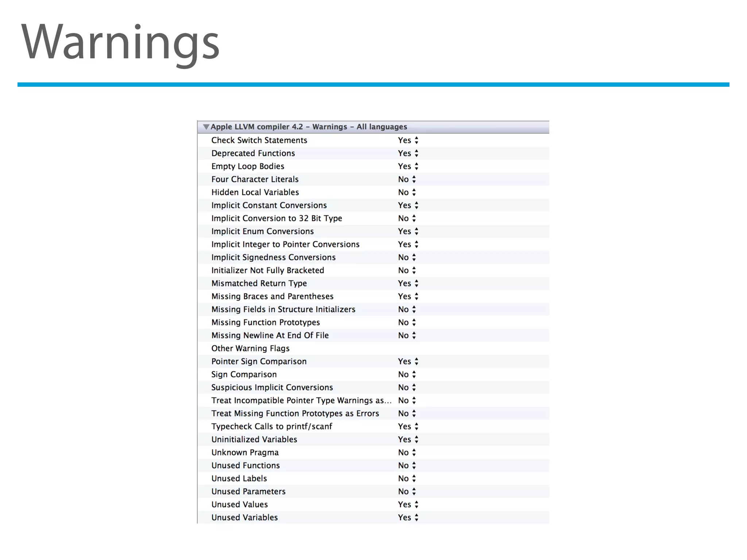This screenshot has width=747, height=560.
Task: Change Four Character Literals No setting
Action: 407,179
